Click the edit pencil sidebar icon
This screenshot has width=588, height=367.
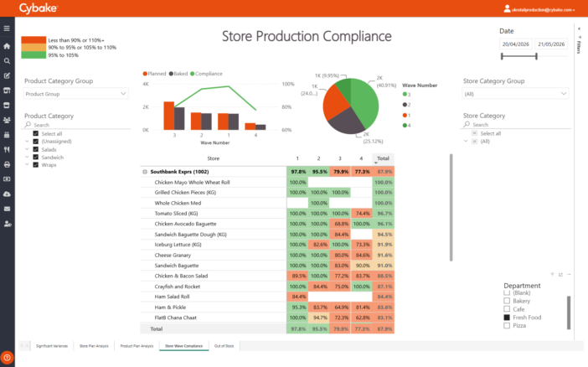pyautogui.click(x=7, y=75)
